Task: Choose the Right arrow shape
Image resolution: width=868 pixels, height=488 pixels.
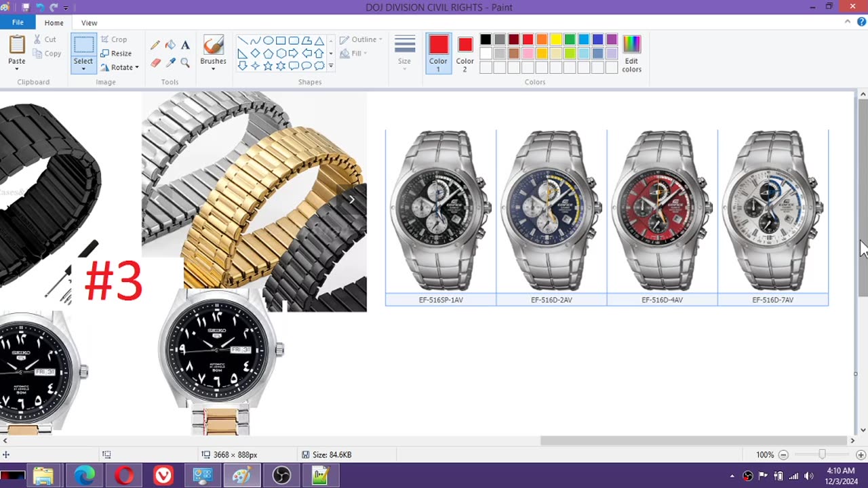Action: [294, 54]
